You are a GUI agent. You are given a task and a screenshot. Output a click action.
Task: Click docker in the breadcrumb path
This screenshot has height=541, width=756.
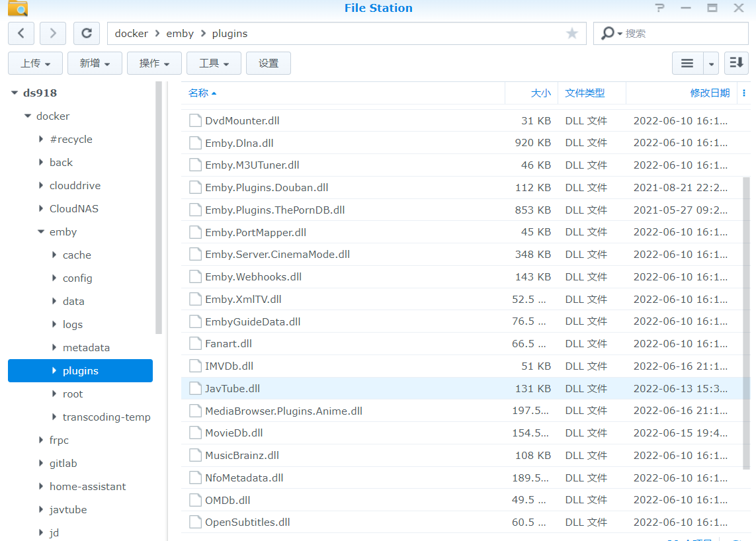pos(131,33)
